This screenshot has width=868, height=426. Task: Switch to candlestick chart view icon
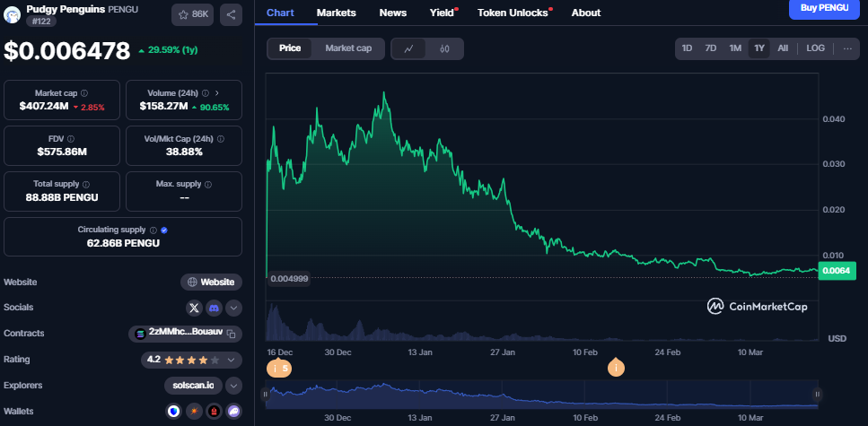(444, 48)
